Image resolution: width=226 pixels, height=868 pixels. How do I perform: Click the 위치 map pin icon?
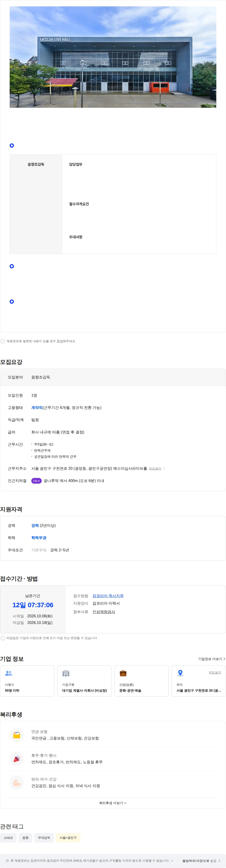coord(180,673)
